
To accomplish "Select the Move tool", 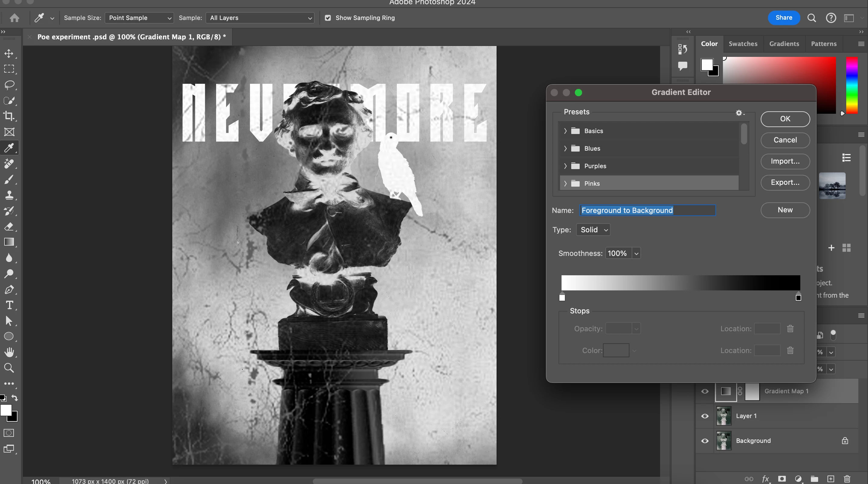I will click(x=9, y=53).
